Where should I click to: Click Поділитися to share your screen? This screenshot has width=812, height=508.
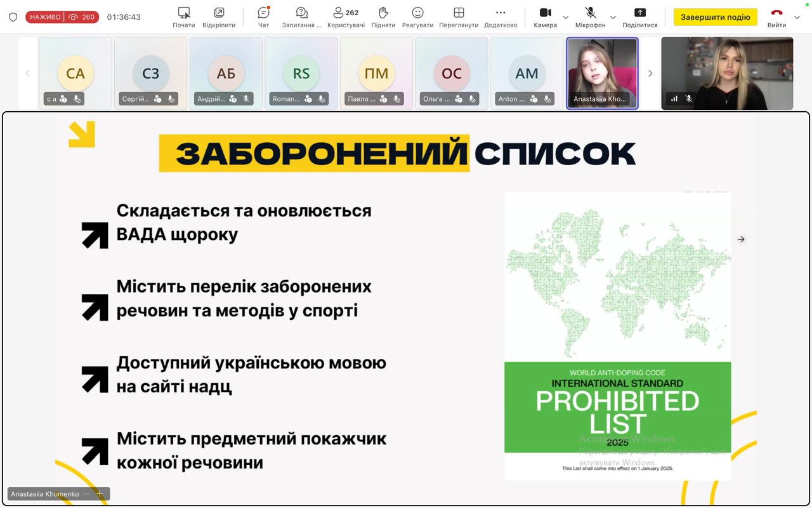[639, 17]
